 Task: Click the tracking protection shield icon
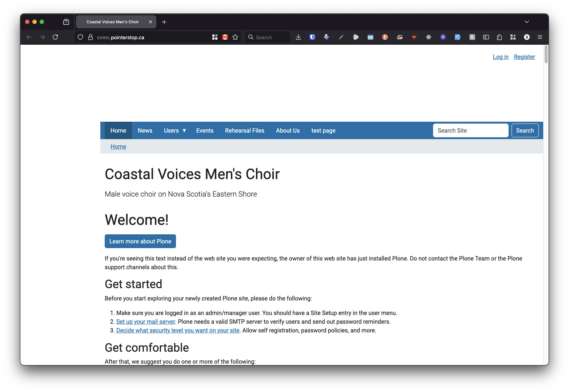pyautogui.click(x=80, y=37)
